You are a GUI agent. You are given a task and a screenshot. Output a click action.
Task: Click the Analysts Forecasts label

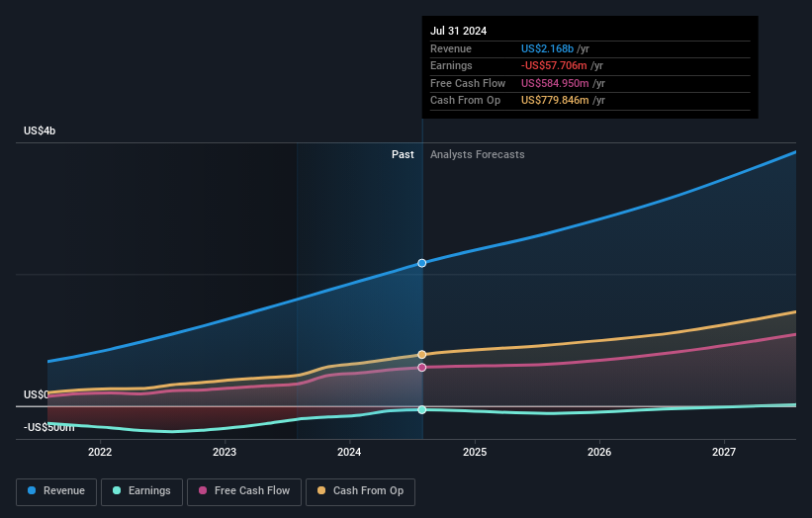pyautogui.click(x=477, y=155)
